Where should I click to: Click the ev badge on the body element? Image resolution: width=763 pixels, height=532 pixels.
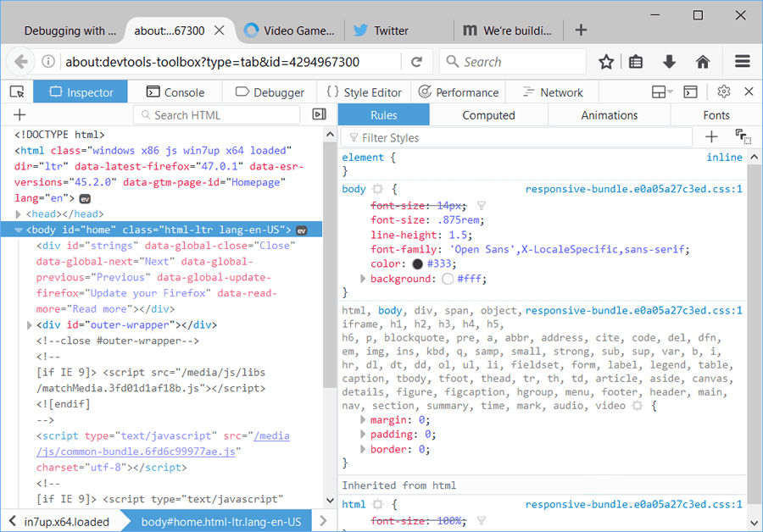(x=302, y=230)
